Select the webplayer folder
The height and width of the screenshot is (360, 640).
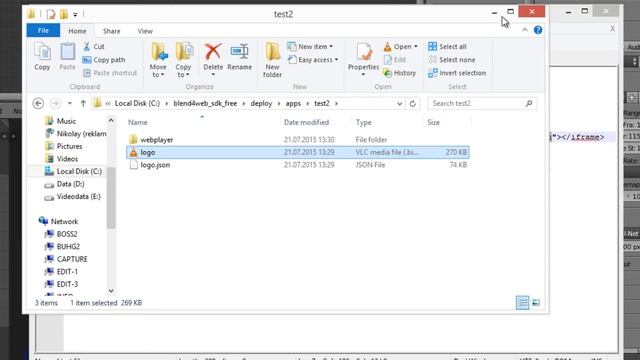(x=298, y=140)
